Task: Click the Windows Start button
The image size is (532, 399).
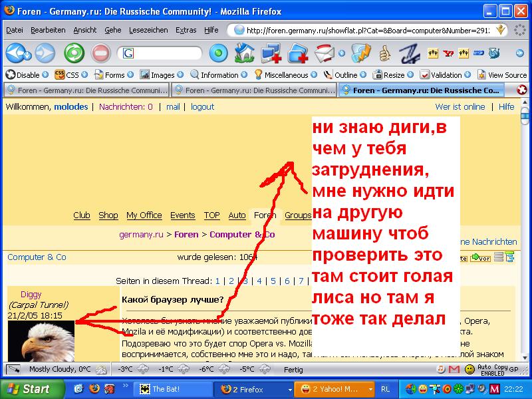Action: (x=31, y=389)
